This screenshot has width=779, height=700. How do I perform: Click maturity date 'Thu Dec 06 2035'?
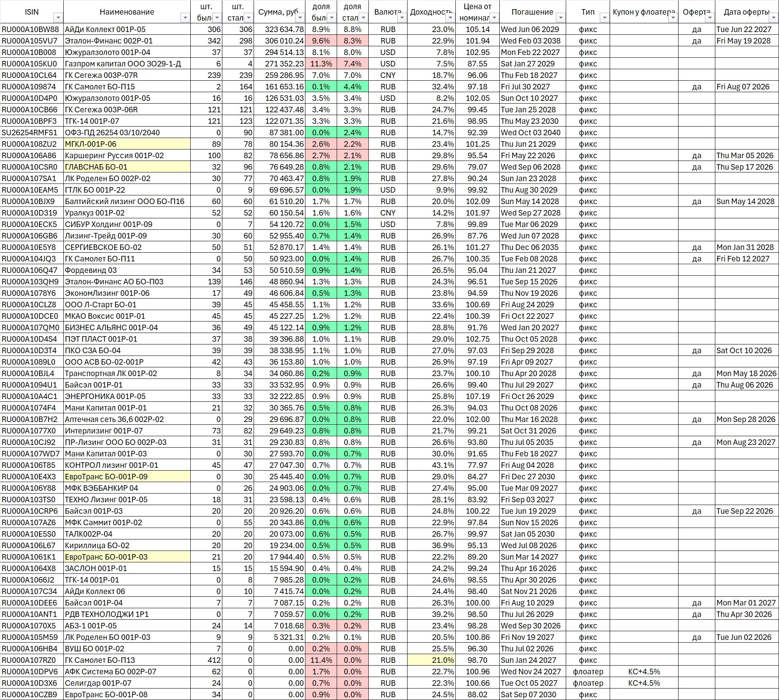coord(533,247)
